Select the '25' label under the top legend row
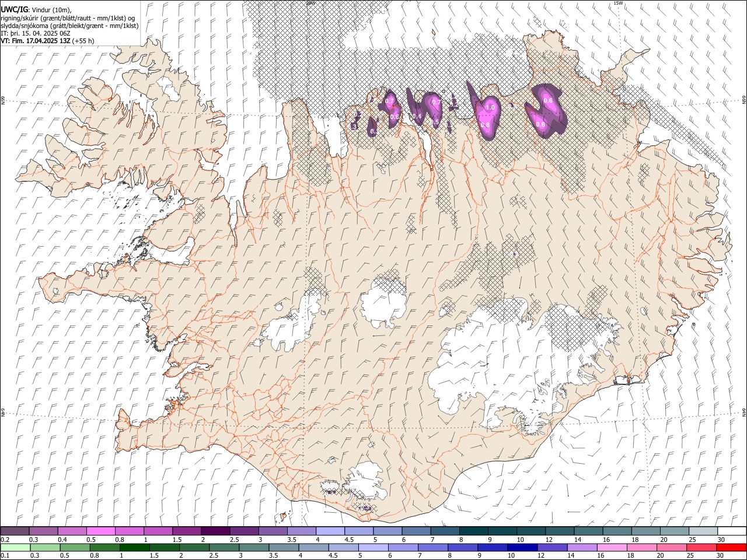 pyautogui.click(x=692, y=540)
